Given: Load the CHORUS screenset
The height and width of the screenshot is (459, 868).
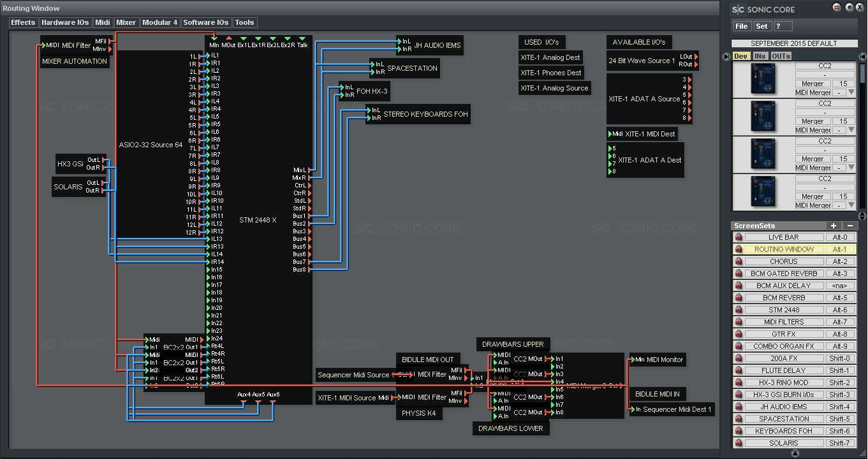Looking at the screenshot, I should [x=784, y=261].
